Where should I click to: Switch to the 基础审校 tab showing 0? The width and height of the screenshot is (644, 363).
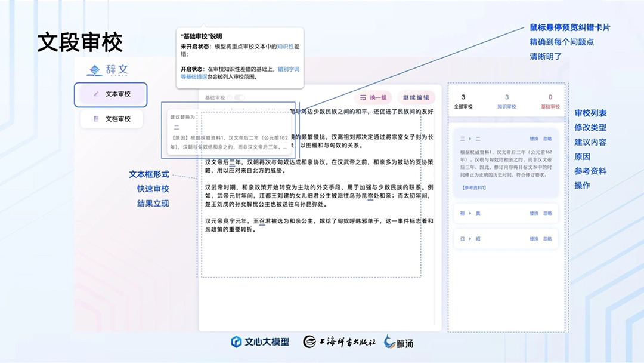coord(550,101)
